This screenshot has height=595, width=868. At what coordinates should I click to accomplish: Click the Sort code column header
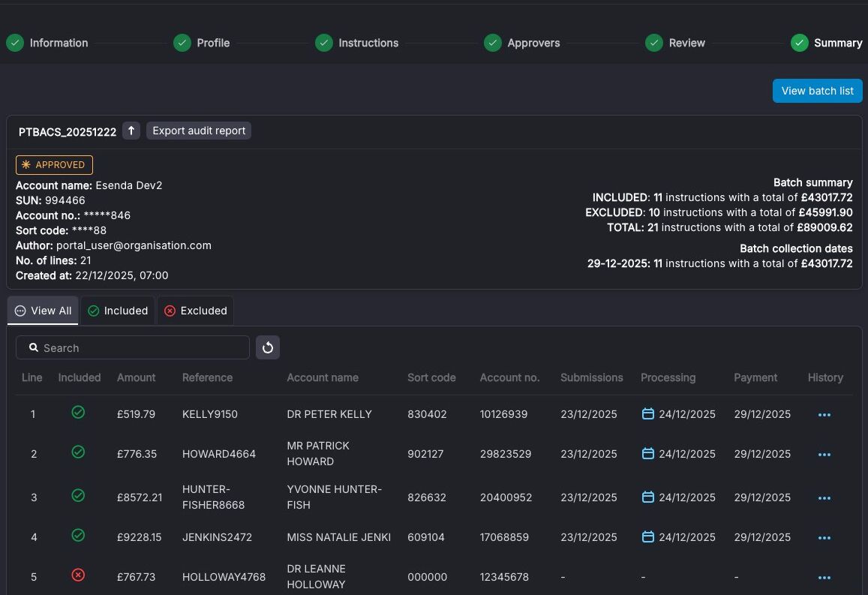432,377
